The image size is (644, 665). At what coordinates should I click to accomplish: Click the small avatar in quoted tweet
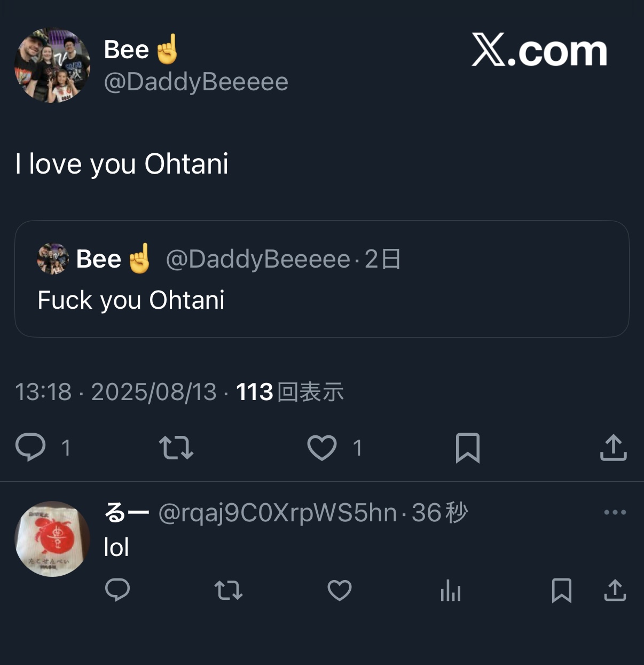(x=53, y=259)
